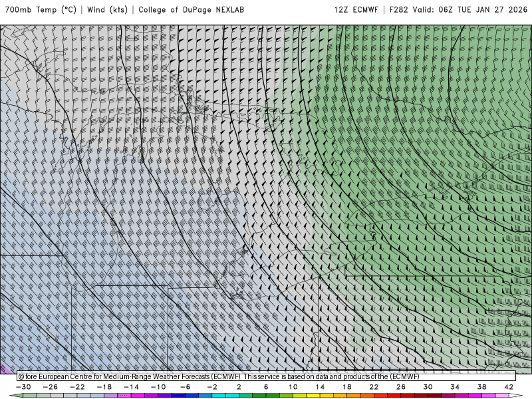Click the -26 legend value
The image size is (532, 399).
coord(51,387)
